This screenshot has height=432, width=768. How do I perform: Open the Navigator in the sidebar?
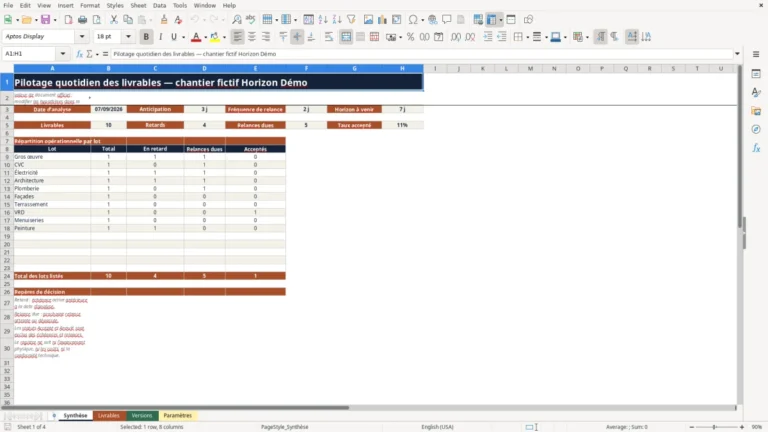point(756,129)
